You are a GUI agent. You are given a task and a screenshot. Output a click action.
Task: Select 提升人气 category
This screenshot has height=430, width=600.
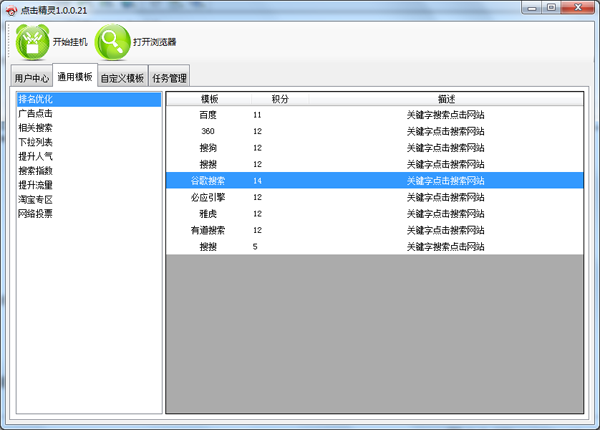pyautogui.click(x=89, y=156)
